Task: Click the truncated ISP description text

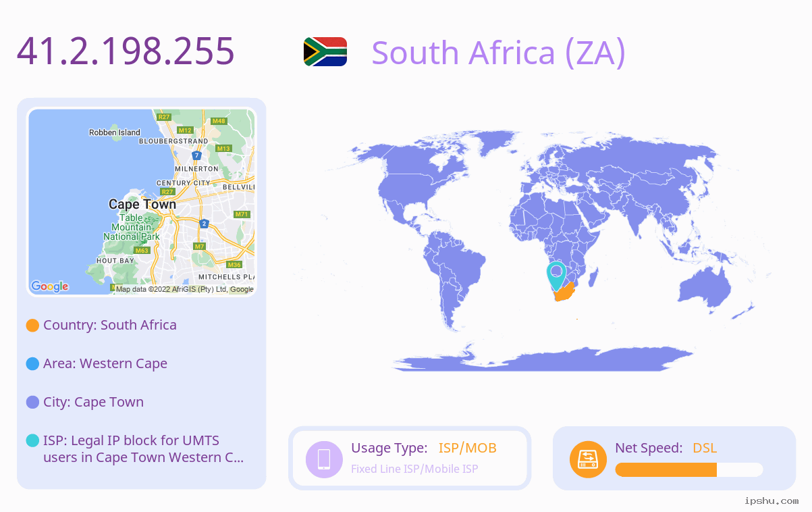Action: tap(143, 449)
